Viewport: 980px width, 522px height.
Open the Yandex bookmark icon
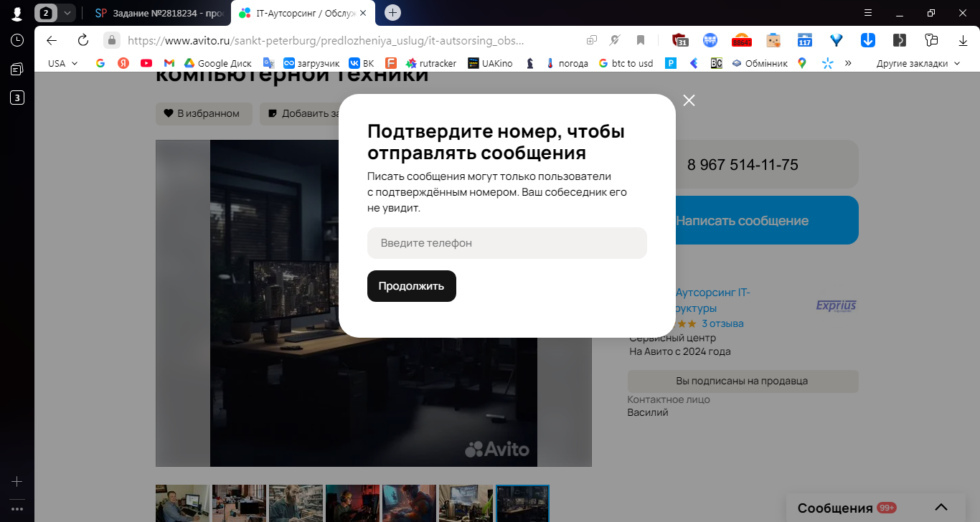(x=123, y=63)
